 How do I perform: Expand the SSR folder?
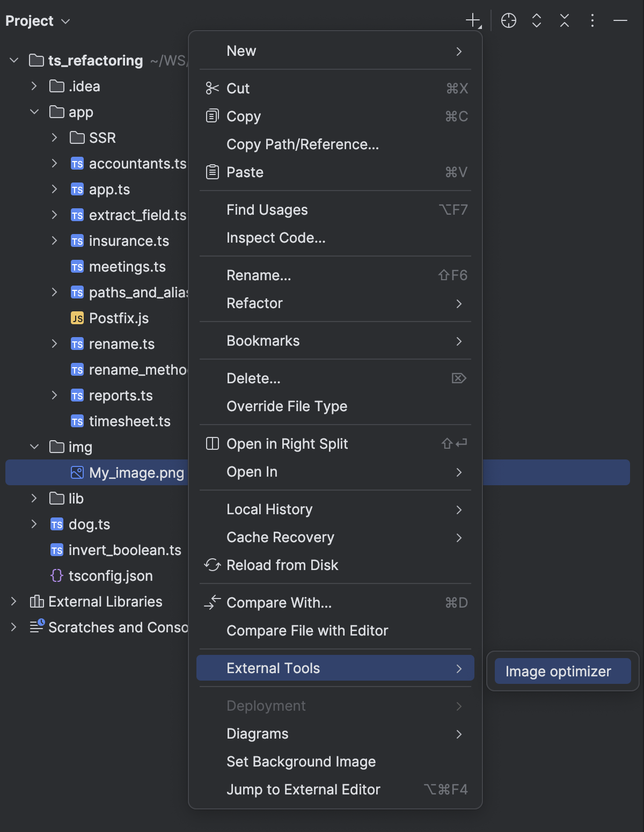(x=55, y=137)
